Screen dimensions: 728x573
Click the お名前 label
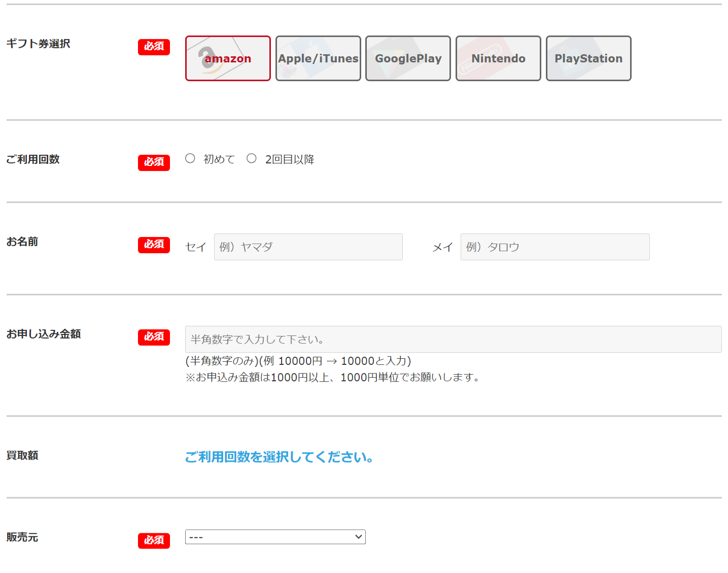pyautogui.click(x=22, y=242)
